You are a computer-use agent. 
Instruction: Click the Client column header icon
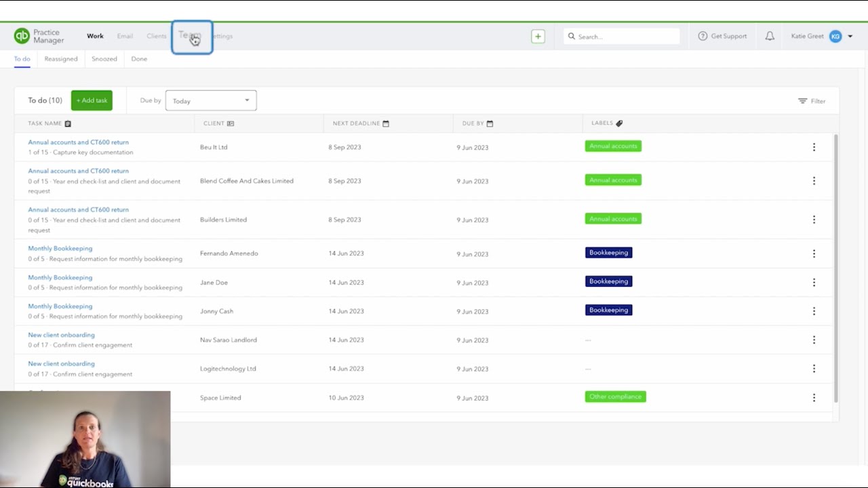[231, 123]
